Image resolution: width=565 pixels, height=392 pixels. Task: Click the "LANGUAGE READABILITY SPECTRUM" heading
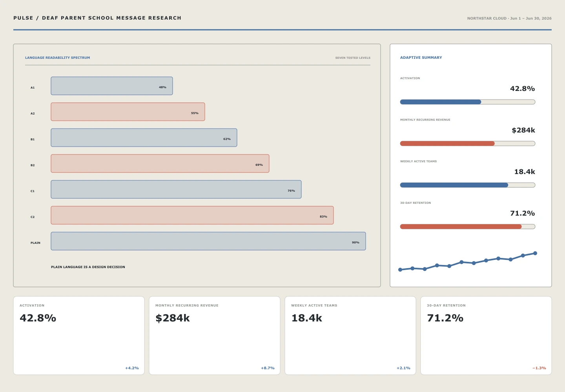coord(58,58)
